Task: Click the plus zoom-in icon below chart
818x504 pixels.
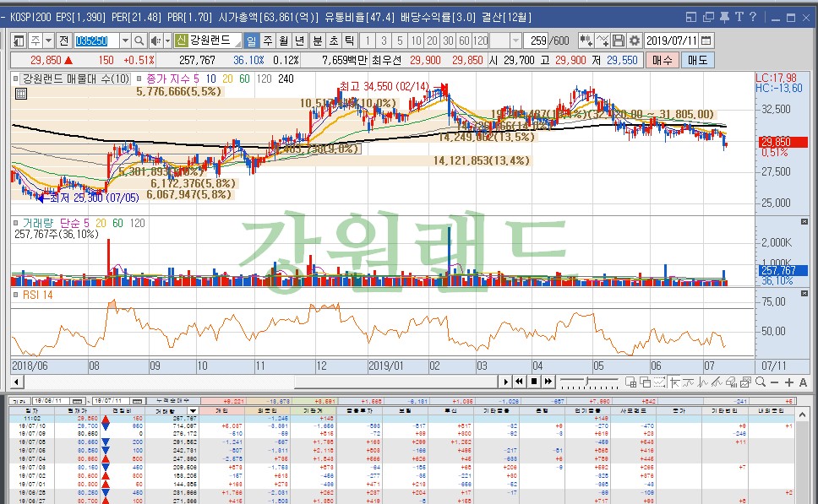Action: tap(789, 382)
